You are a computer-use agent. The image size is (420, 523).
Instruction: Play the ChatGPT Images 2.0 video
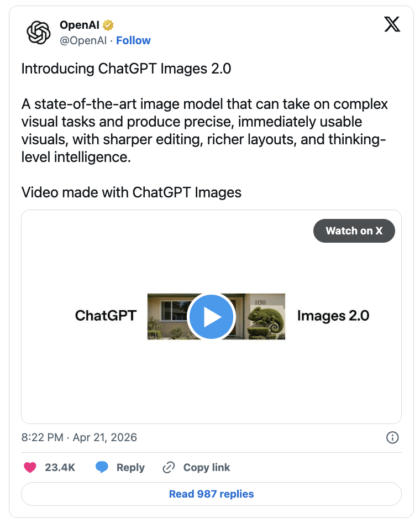pyautogui.click(x=211, y=317)
